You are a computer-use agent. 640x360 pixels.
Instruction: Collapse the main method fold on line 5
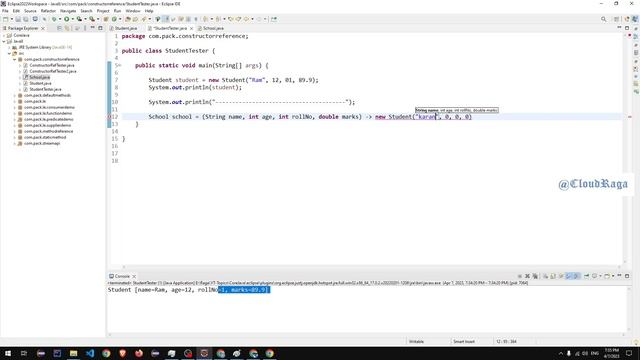coord(120,65)
